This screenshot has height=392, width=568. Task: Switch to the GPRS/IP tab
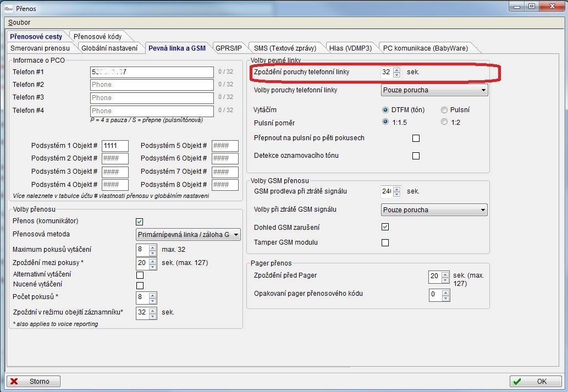click(x=228, y=48)
